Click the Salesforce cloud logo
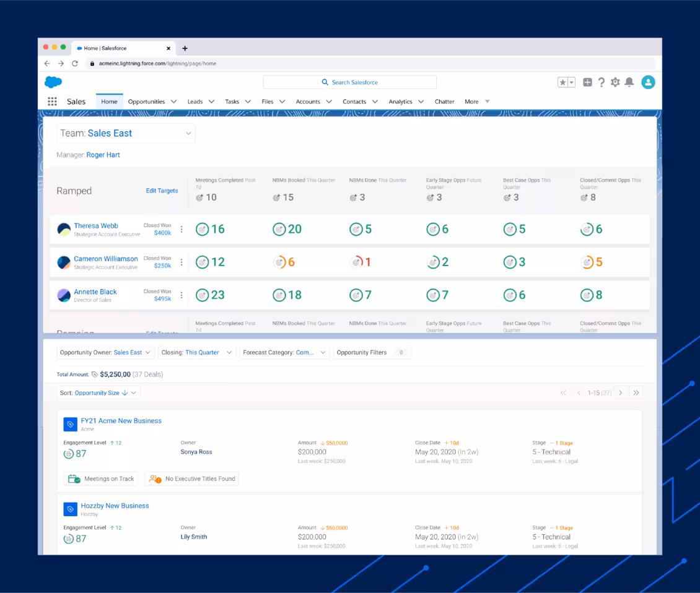 [53, 82]
